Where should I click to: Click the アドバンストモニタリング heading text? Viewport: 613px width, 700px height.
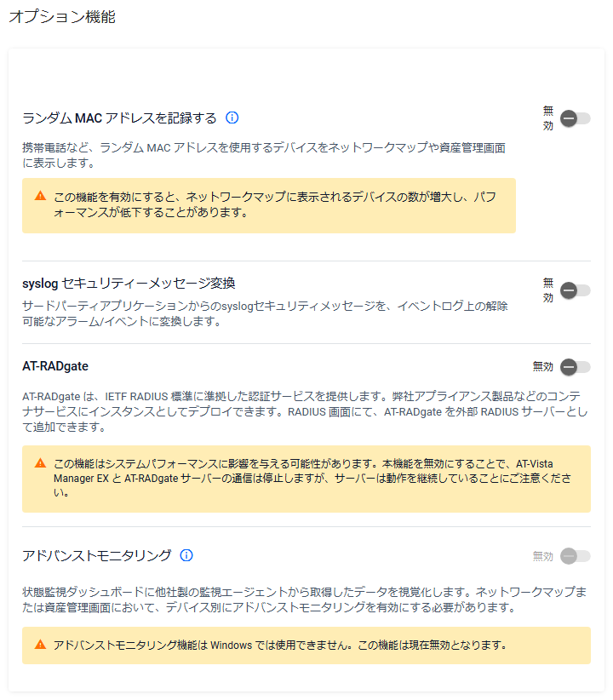pyautogui.click(x=97, y=555)
